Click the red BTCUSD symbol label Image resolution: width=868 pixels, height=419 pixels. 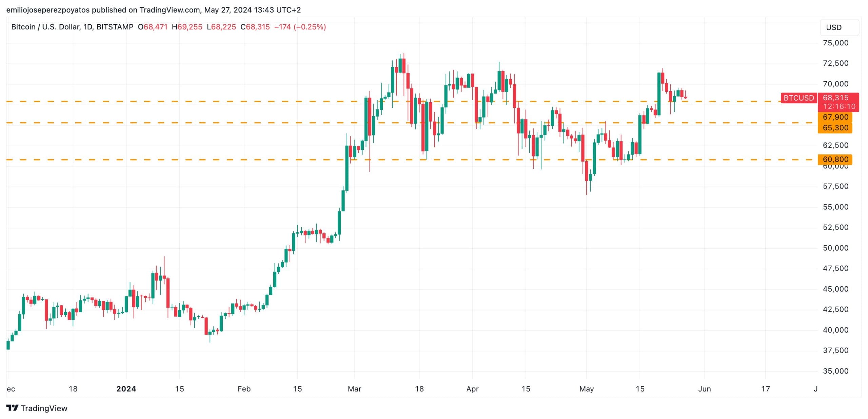point(798,98)
